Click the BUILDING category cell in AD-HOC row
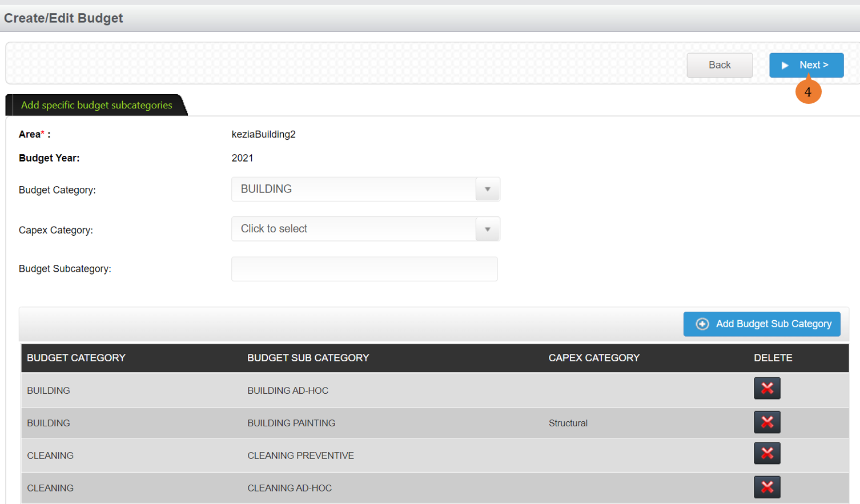The image size is (860, 504). [x=49, y=390]
